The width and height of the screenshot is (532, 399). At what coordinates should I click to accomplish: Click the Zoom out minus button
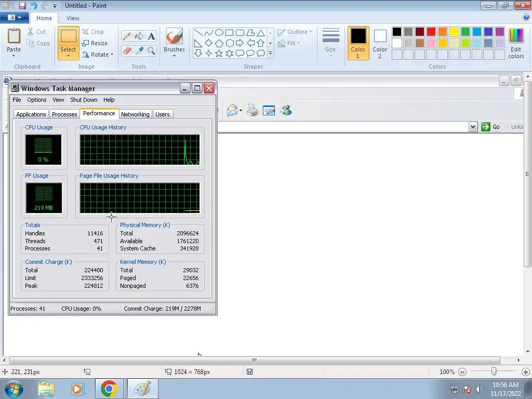pos(462,372)
